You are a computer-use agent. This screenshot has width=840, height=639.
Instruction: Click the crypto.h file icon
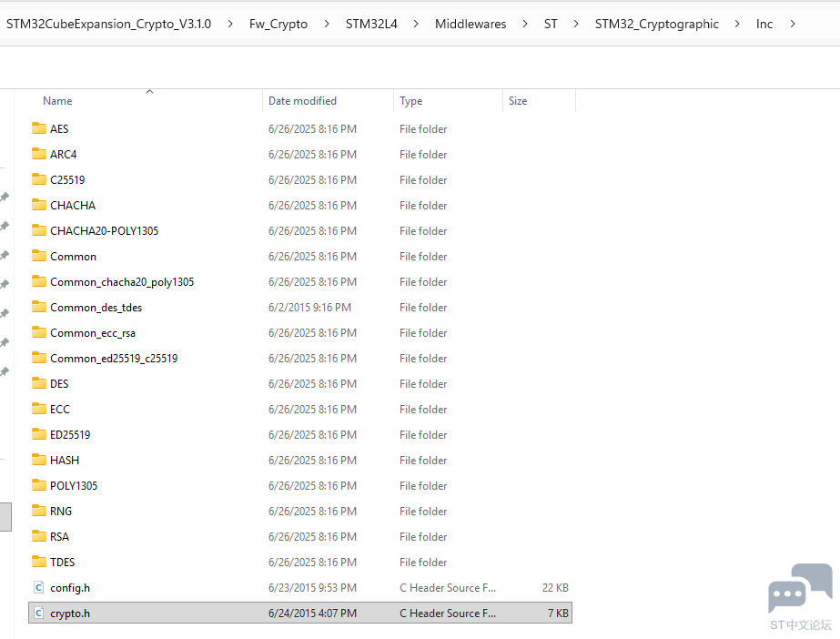click(x=38, y=613)
